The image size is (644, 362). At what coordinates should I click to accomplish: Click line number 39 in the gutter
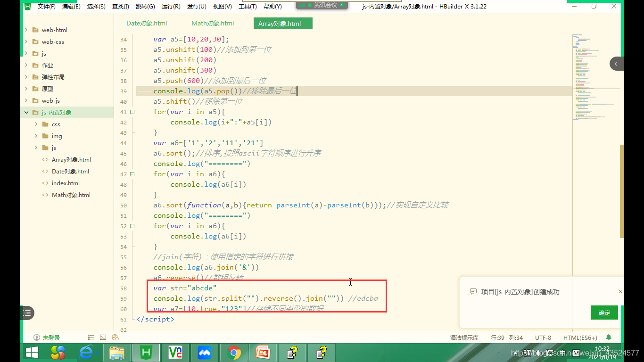click(124, 91)
